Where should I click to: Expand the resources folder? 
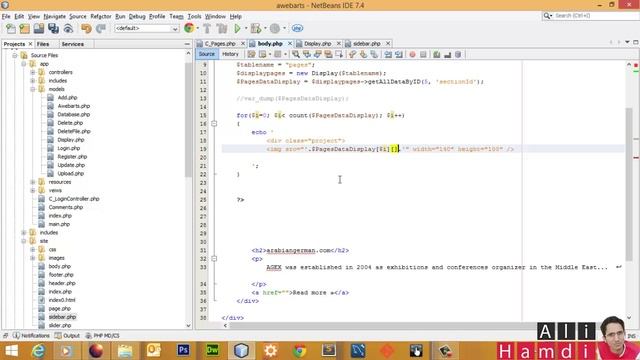33,182
